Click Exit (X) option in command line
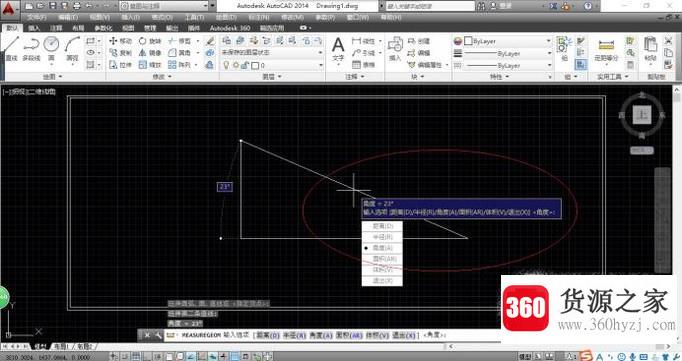This screenshot has width=682, height=361. pos(405,335)
